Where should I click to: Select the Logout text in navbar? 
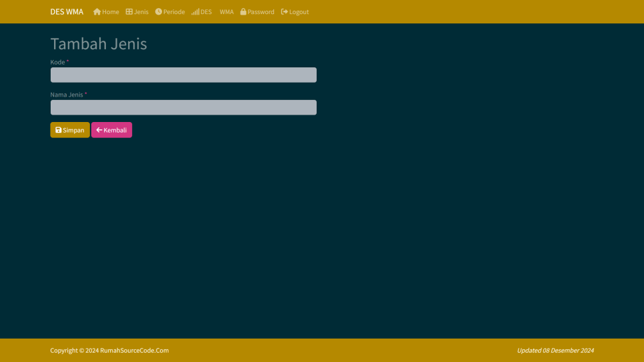[299, 12]
